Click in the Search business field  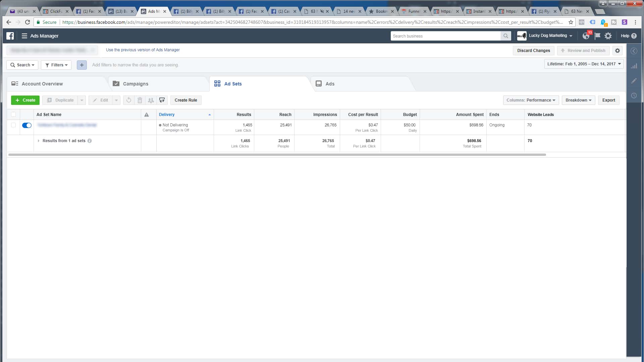[x=445, y=36]
